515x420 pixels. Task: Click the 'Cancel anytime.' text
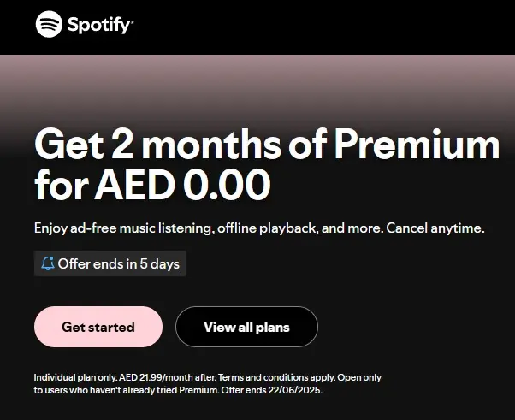435,228
